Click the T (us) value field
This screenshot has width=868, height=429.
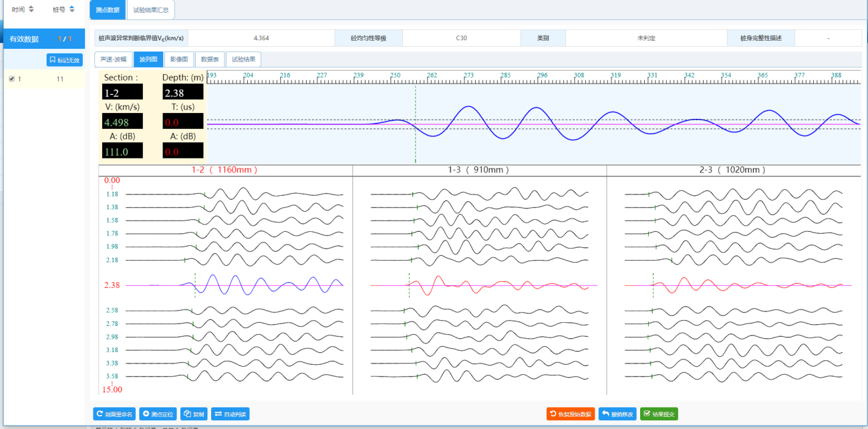pyautogui.click(x=183, y=122)
